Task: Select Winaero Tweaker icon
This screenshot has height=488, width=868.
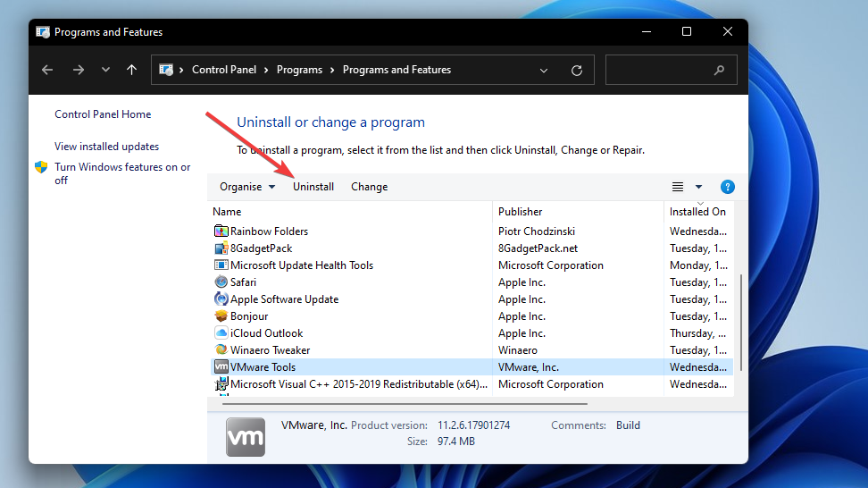Action: tap(221, 350)
